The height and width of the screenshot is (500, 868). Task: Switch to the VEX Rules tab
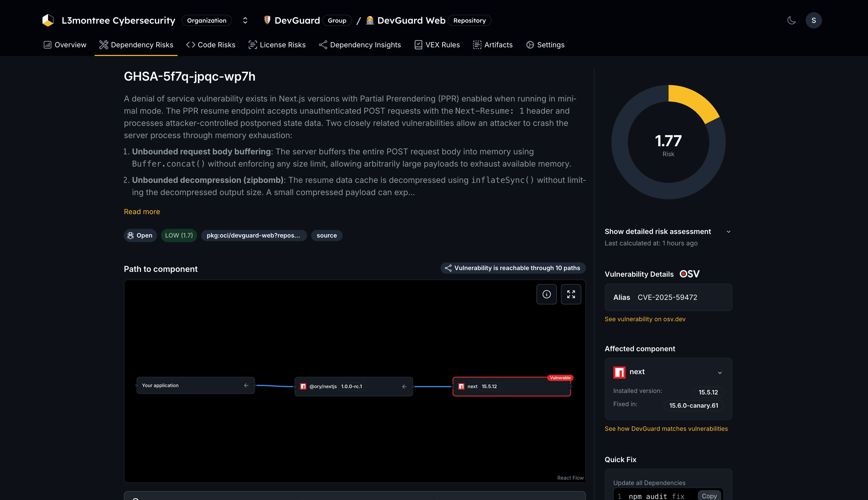coord(437,45)
